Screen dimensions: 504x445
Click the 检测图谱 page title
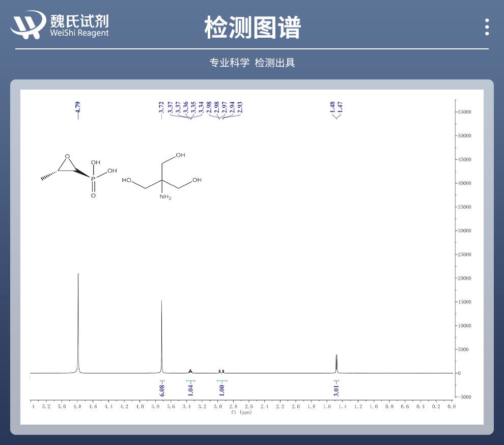(253, 27)
